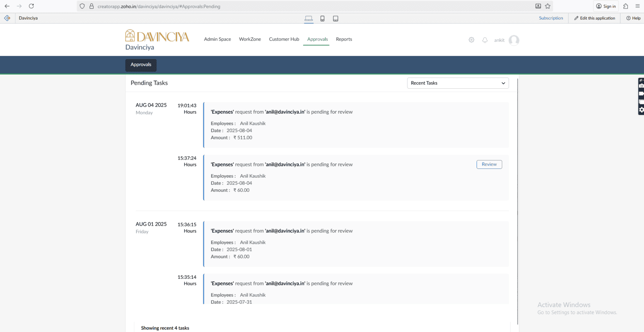Select the desktop laptop preview icon

(x=309, y=19)
